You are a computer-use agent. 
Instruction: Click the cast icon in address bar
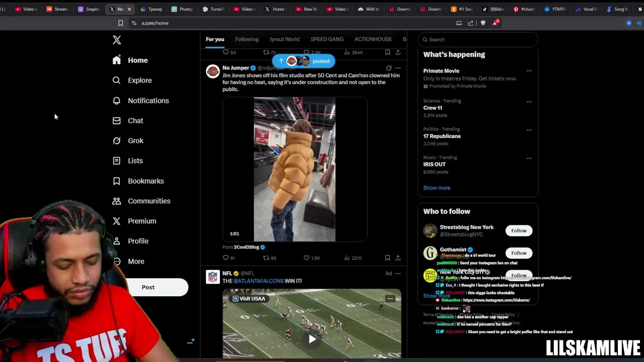[x=459, y=23]
